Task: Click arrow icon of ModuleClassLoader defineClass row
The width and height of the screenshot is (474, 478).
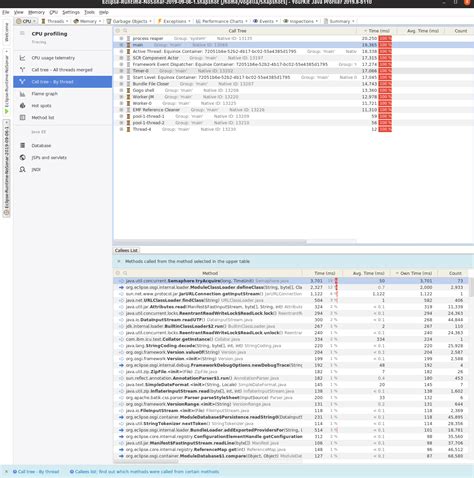Action: pos(121,287)
